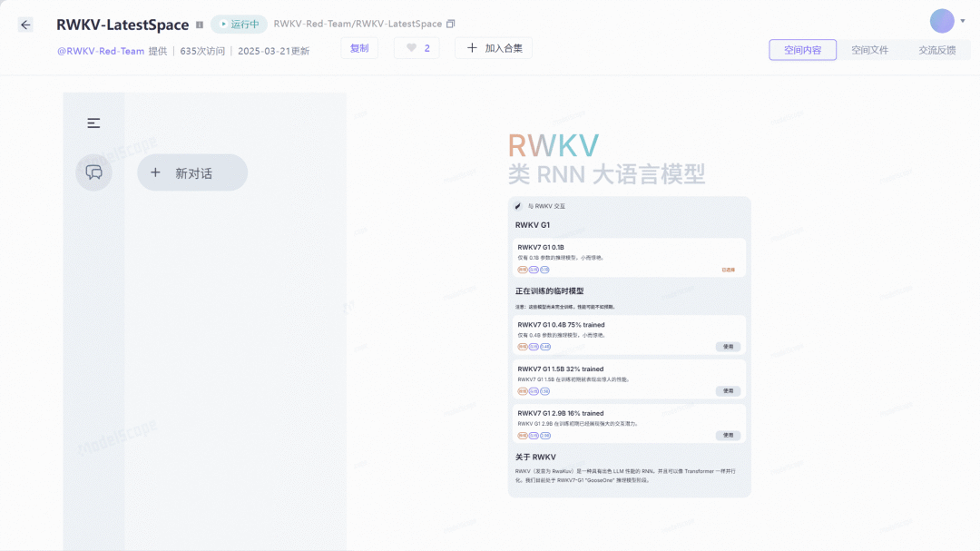Image resolution: width=980 pixels, height=551 pixels.
Task: Go back using the left arrow
Action: tap(25, 25)
